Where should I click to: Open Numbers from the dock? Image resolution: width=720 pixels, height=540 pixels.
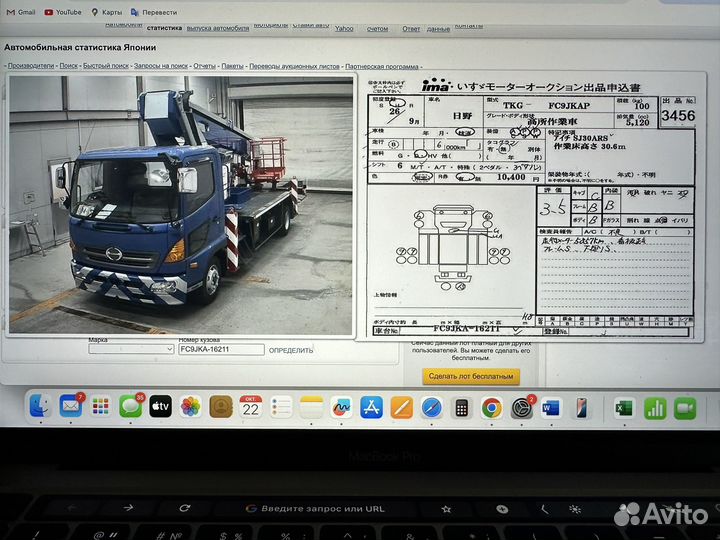coord(655,408)
